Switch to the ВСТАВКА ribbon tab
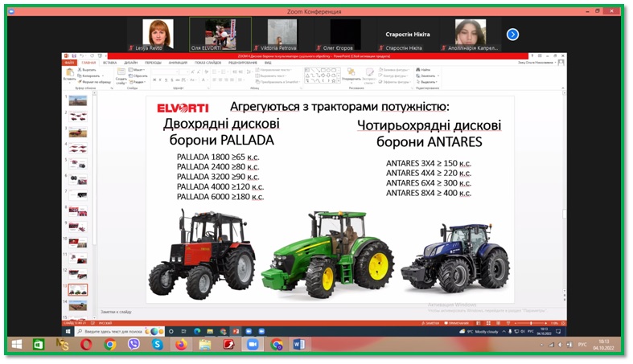633x364 pixels. click(x=110, y=63)
